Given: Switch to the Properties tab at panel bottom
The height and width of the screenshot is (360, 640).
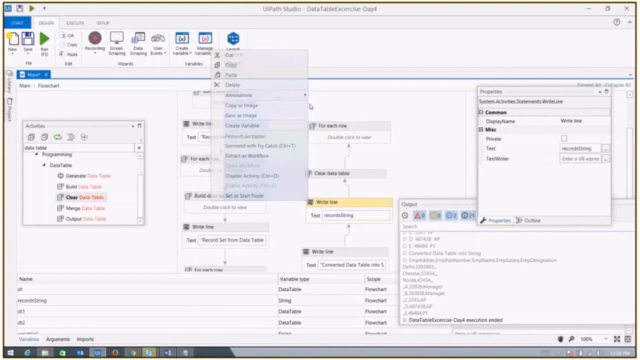Looking at the screenshot, I should pyautogui.click(x=496, y=220).
